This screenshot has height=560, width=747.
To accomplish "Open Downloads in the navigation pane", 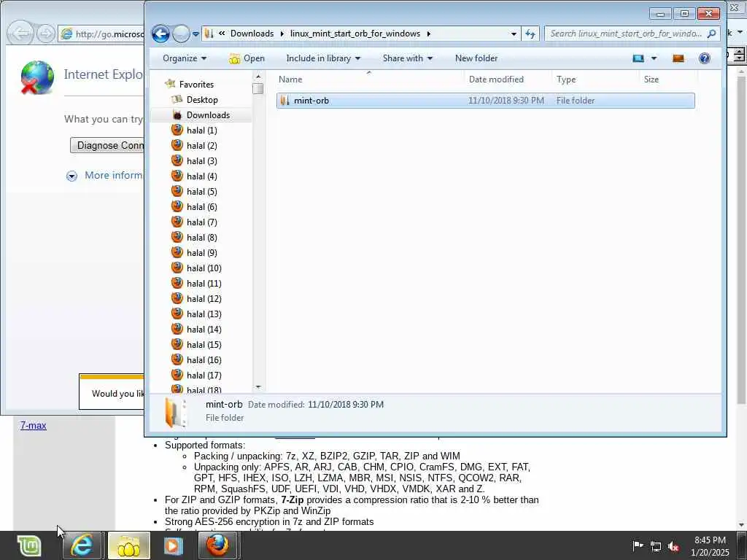I will click(208, 114).
